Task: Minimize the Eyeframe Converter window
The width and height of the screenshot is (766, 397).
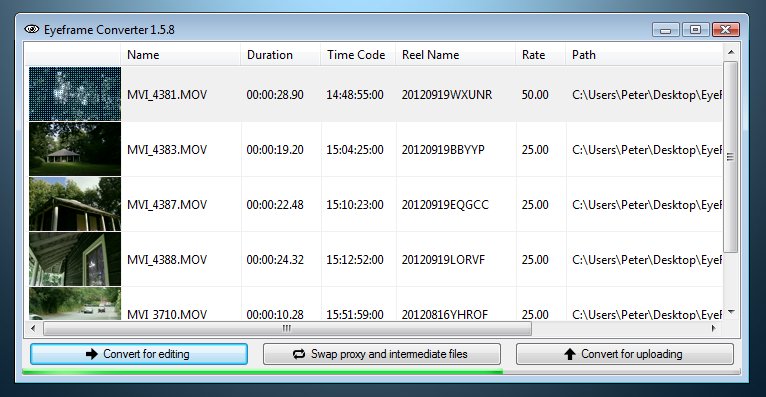Action: [665, 30]
